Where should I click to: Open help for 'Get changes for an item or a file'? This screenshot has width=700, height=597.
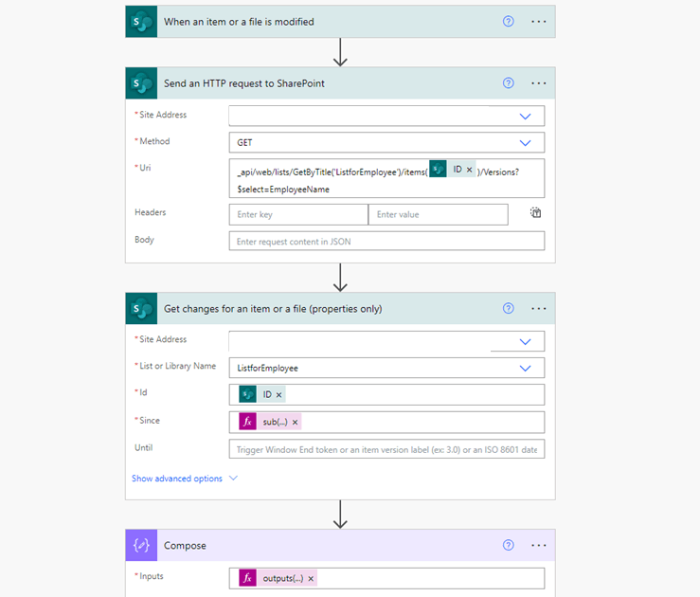[x=508, y=309]
